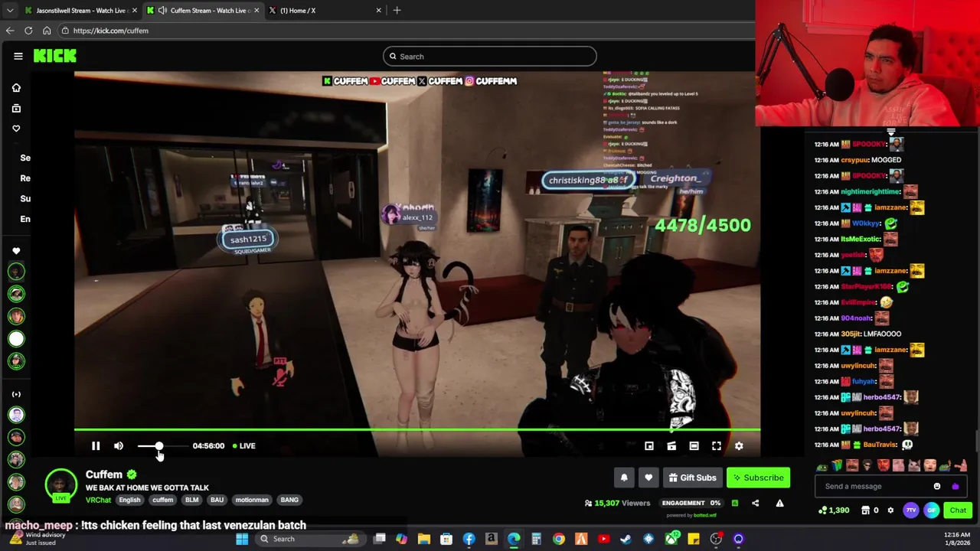Click the green stream progress bar

pos(417,429)
